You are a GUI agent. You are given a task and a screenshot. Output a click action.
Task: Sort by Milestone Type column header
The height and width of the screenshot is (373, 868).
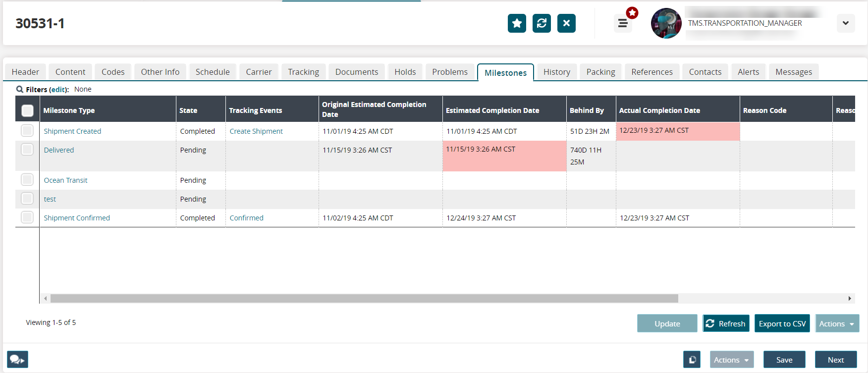tap(108, 109)
